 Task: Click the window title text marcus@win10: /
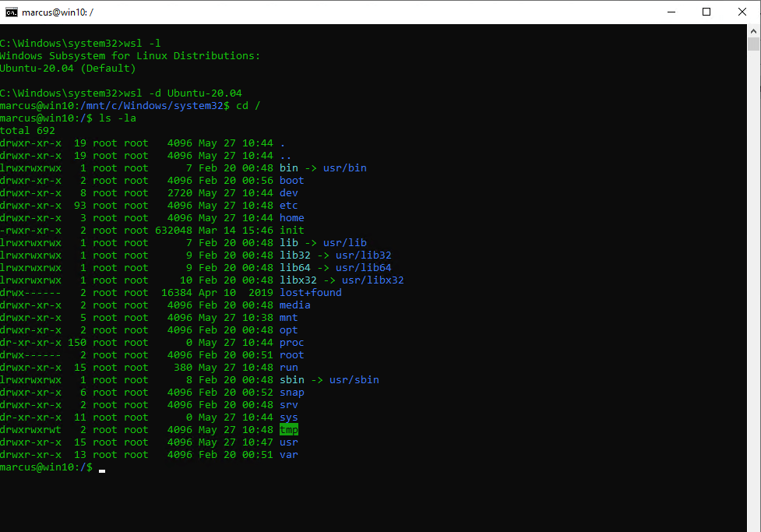coord(58,12)
